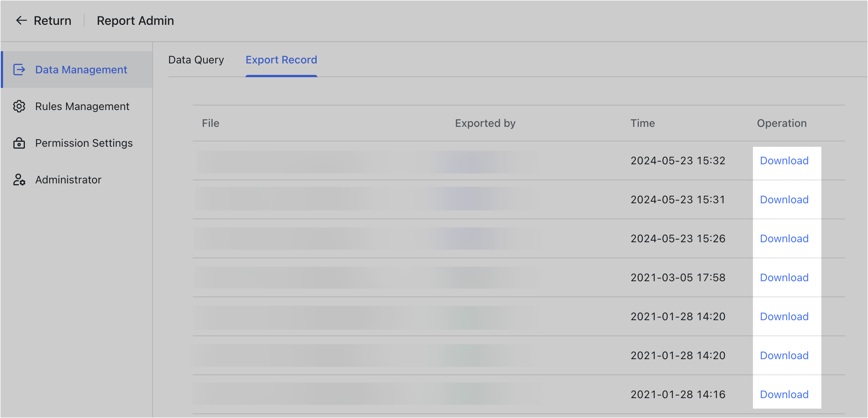Download the oldest export from 2021-01-28 14:16
Image resolution: width=868 pixels, height=418 pixels.
click(x=784, y=394)
